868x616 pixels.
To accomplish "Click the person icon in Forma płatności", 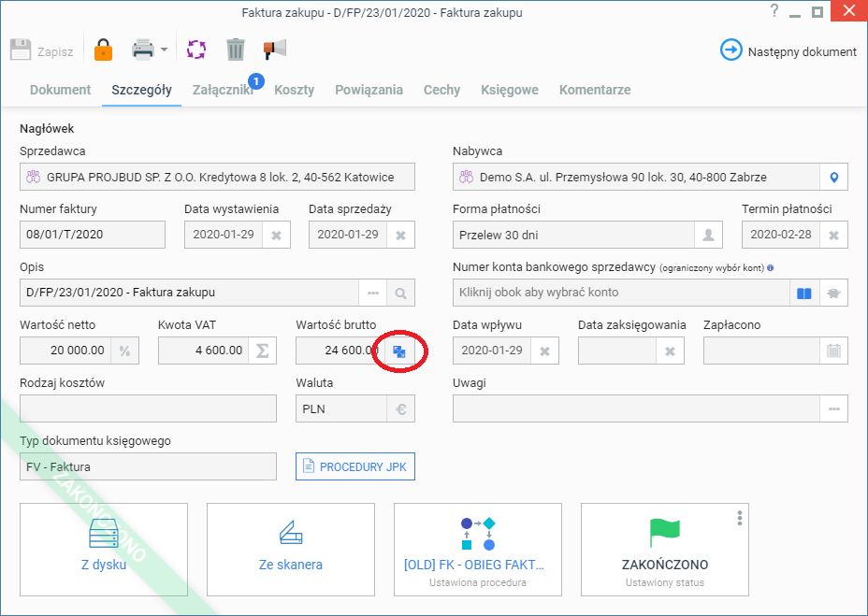I will pyautogui.click(x=708, y=236).
